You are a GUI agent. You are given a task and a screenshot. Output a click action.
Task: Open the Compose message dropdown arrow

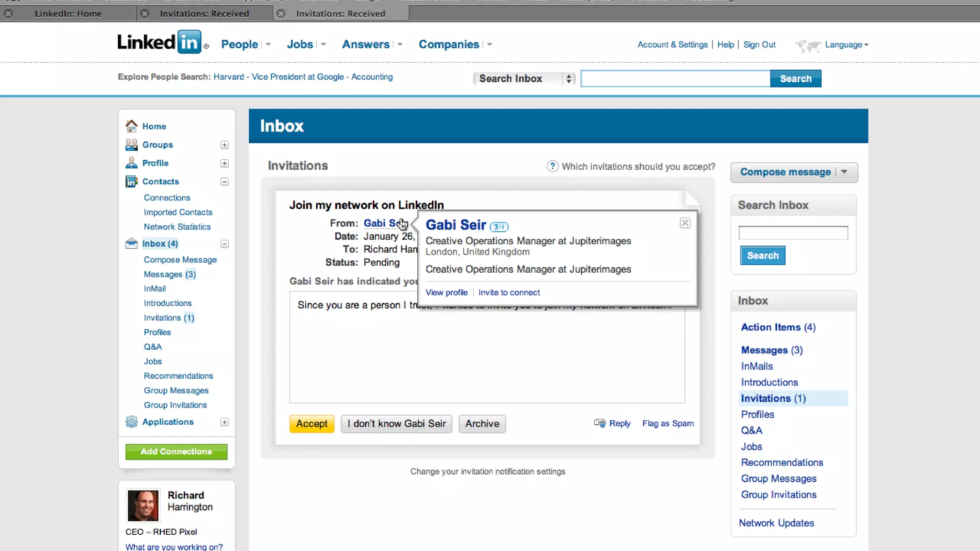pyautogui.click(x=845, y=172)
